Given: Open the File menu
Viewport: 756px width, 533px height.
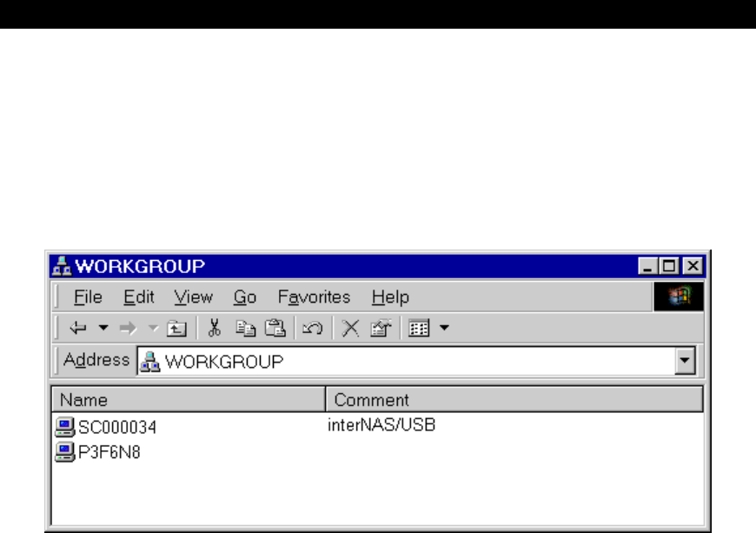Looking at the screenshot, I should tap(88, 297).
